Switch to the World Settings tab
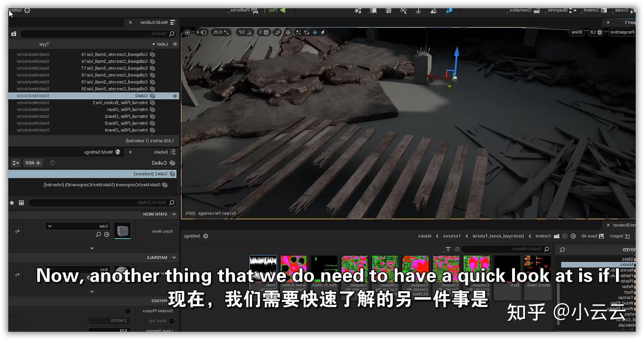The height and width of the screenshot is (340, 644). tap(102, 152)
